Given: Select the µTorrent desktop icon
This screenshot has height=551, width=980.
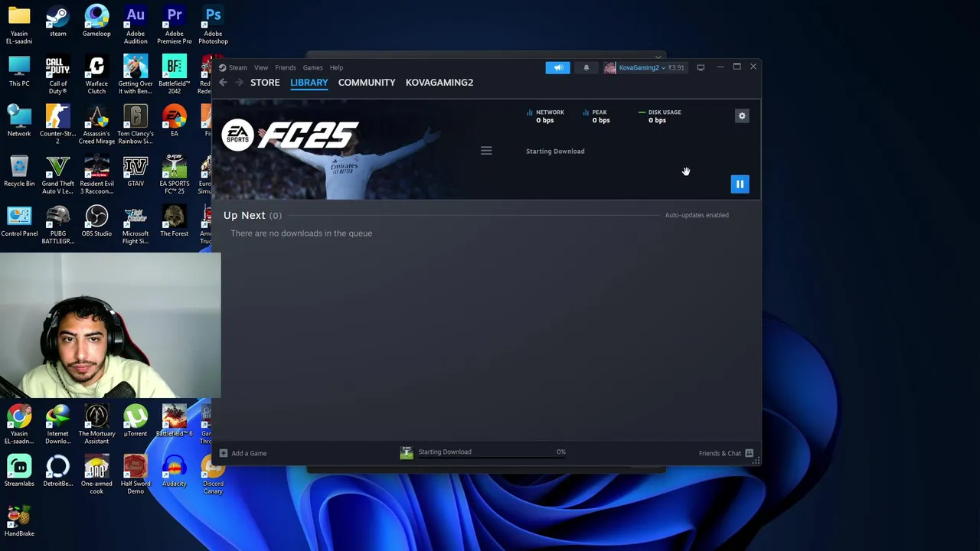Looking at the screenshot, I should [136, 421].
